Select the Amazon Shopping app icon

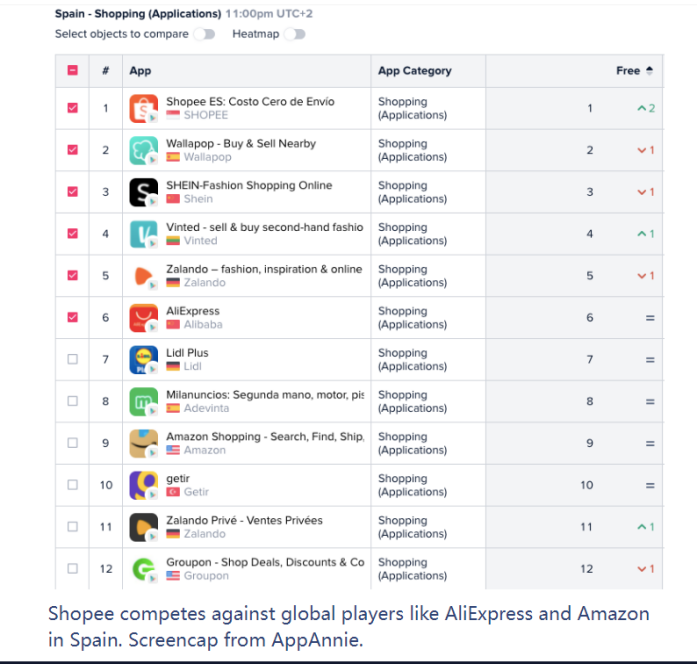tap(143, 443)
